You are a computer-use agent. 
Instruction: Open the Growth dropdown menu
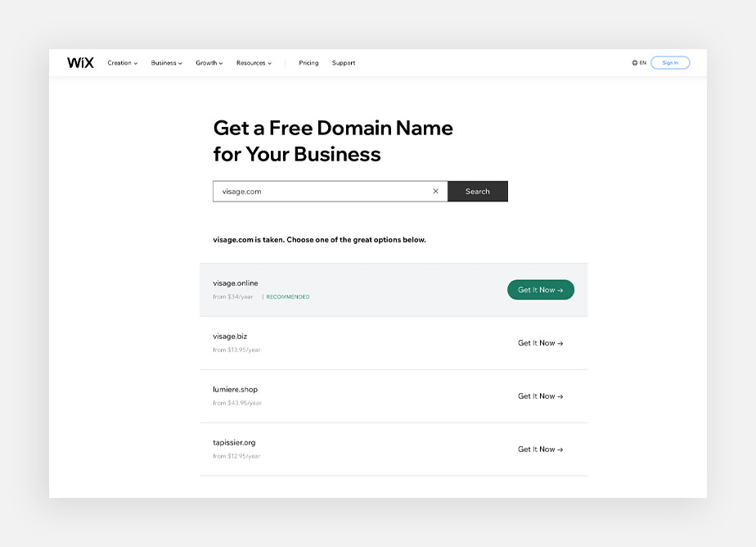point(209,63)
